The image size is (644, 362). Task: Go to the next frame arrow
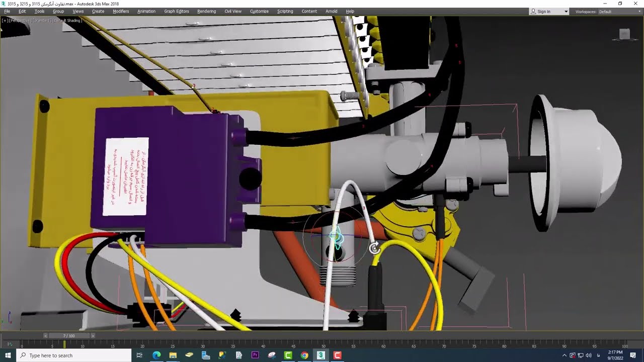pyautogui.click(x=93, y=335)
